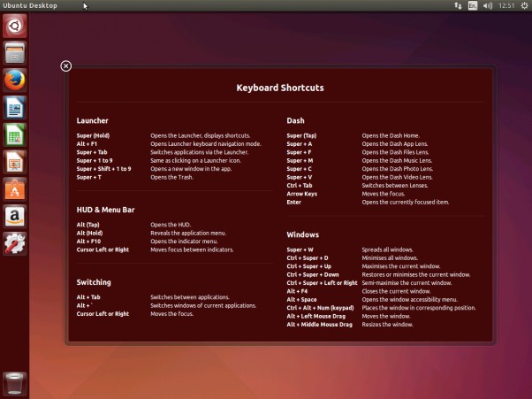This screenshot has width=532, height=399.
Task: Click the 'Alt + F10' shortcut text
Action: [88, 242]
